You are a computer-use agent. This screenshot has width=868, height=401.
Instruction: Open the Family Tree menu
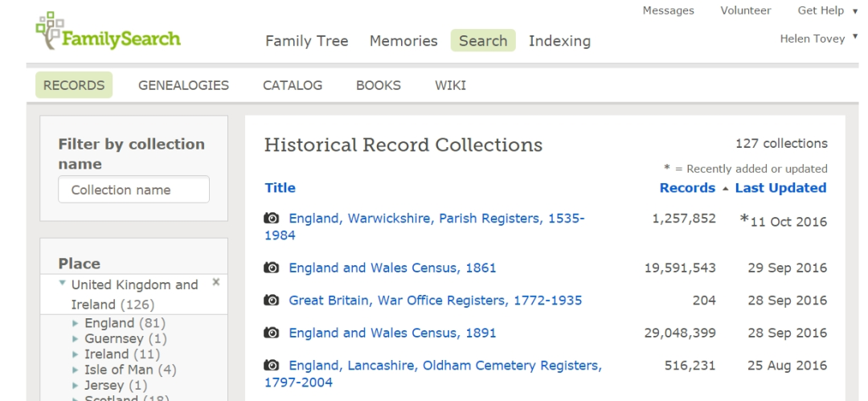[306, 41]
